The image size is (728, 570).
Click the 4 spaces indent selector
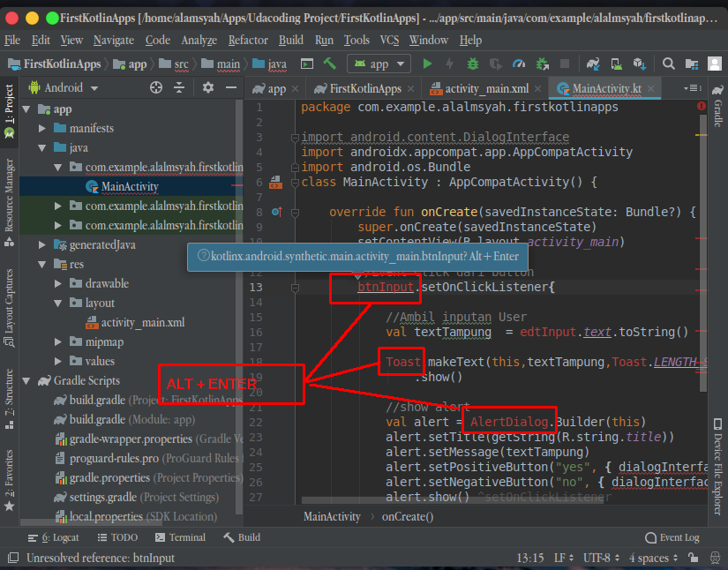click(x=653, y=558)
